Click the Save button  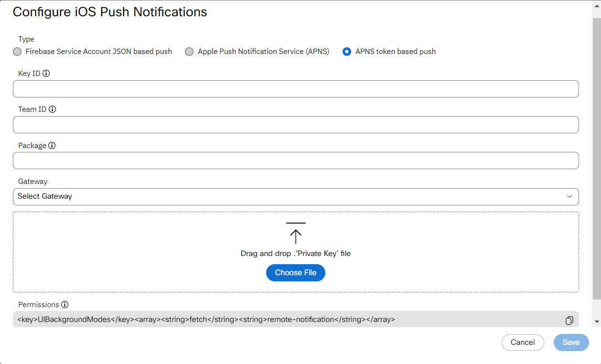(571, 343)
